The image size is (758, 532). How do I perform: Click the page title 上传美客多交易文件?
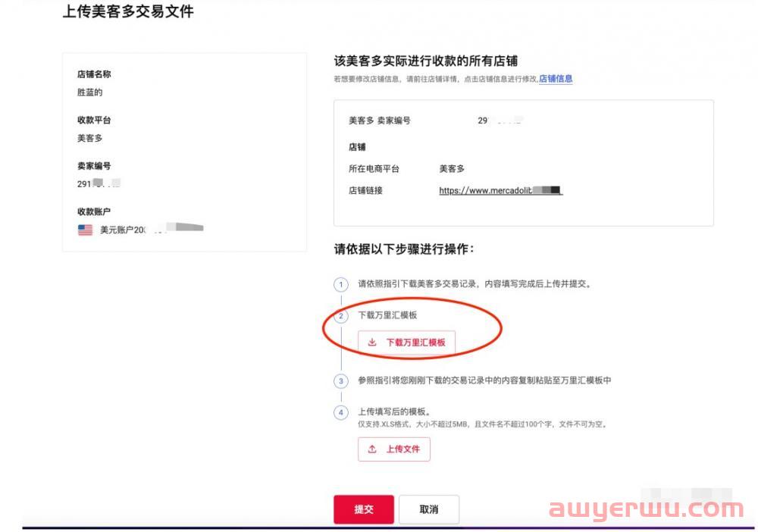click(x=128, y=11)
